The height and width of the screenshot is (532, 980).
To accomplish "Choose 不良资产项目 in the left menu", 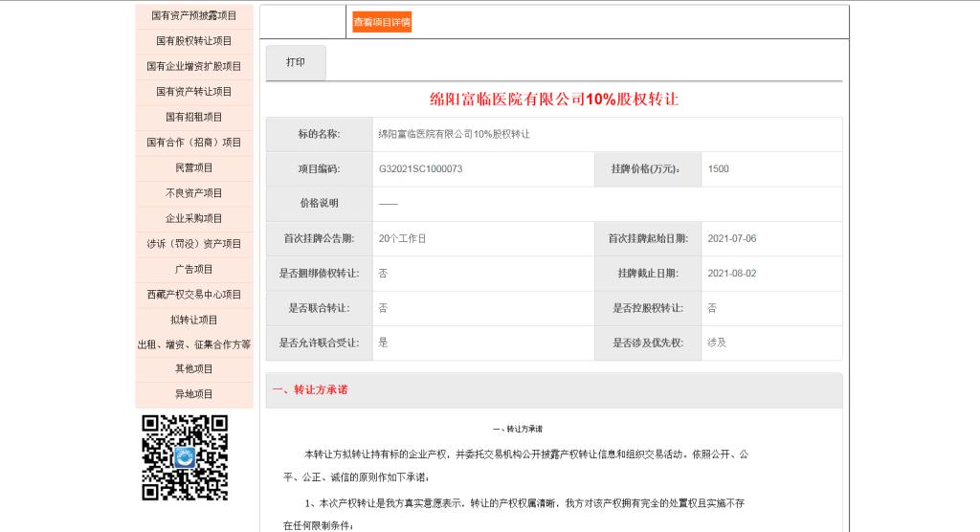I will [194, 193].
